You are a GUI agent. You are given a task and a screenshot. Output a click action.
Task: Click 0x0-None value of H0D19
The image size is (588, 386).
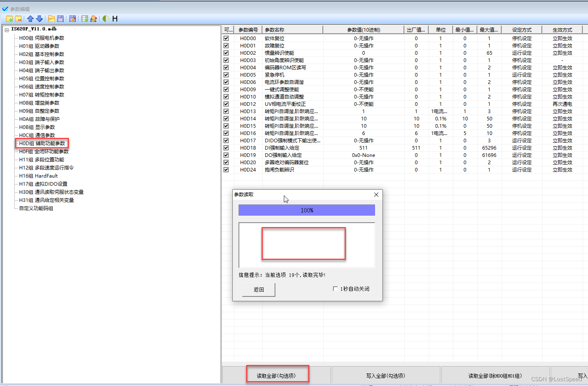pyautogui.click(x=364, y=155)
